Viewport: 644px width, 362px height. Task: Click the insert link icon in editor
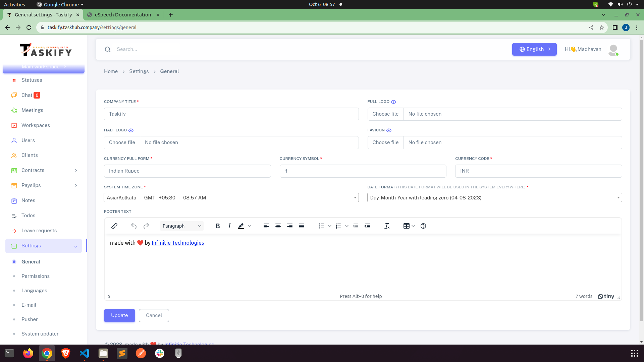114,226
